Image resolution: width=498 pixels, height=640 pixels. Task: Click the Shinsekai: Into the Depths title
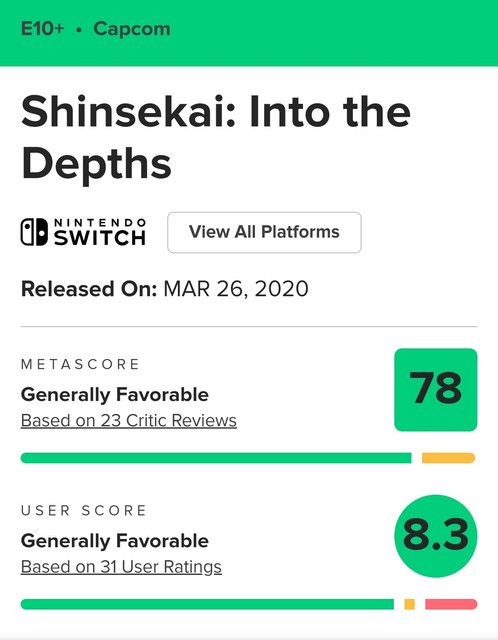216,137
